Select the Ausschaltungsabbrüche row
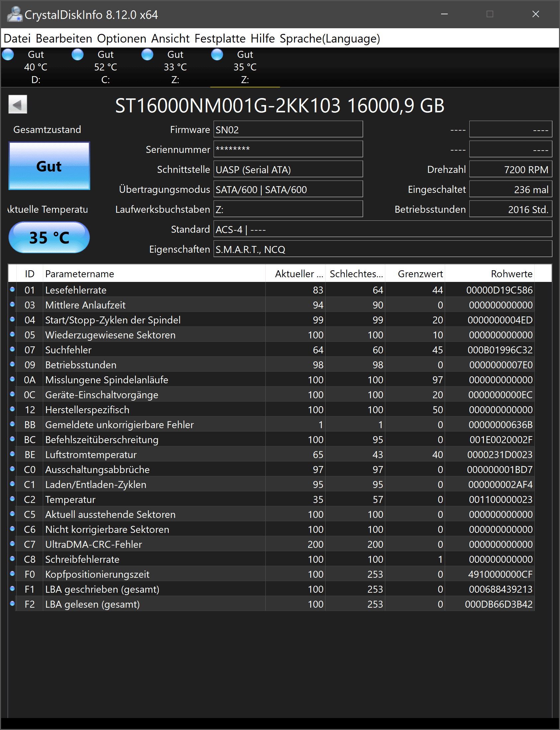The height and width of the screenshot is (730, 560). click(271, 469)
